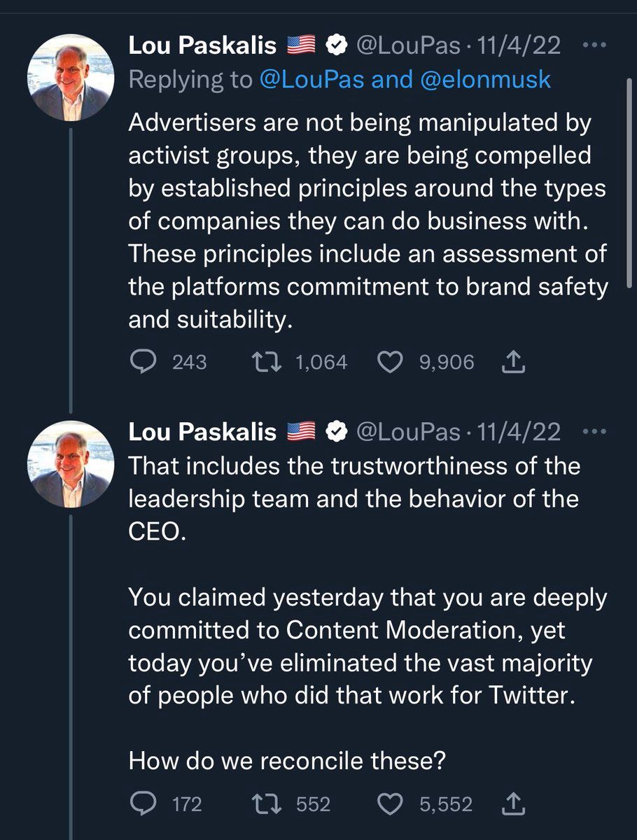Open replies on the 243-comment tweet
The image size is (637, 840).
[x=145, y=362]
